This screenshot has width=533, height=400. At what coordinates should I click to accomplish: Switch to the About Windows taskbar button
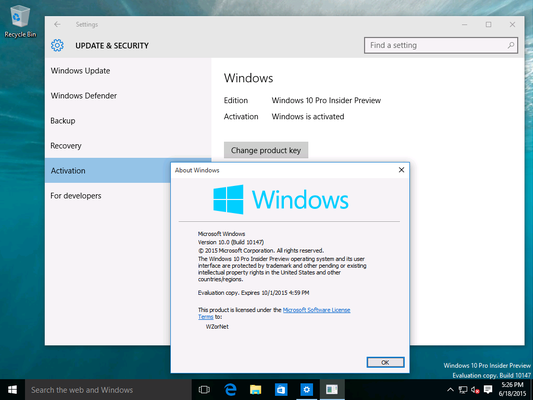(332, 390)
